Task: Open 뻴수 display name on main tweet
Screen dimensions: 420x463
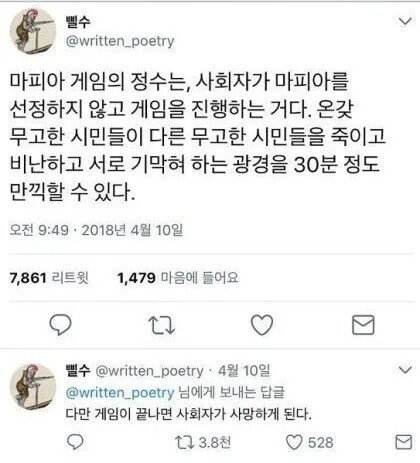Action: [x=78, y=21]
